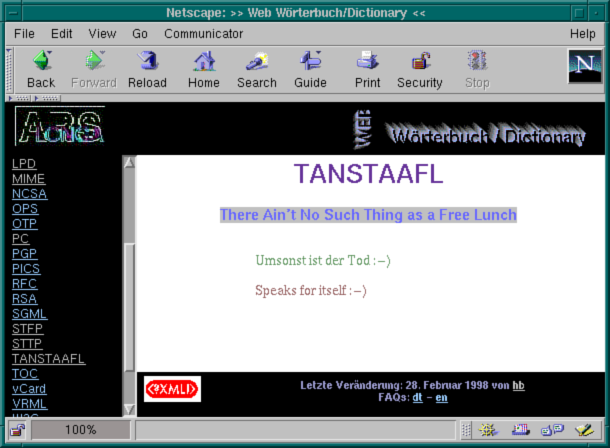Click the sidebar scrollbar thumb
Image resolution: width=610 pixels, height=448 pixels.
(x=129, y=307)
